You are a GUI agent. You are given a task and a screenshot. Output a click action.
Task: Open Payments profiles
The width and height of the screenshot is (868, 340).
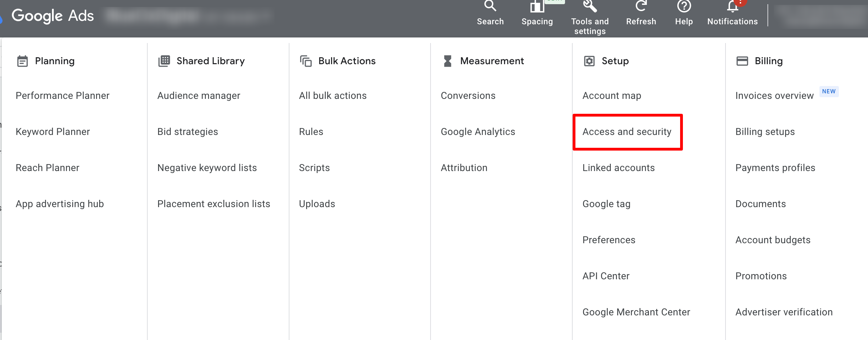click(x=775, y=168)
